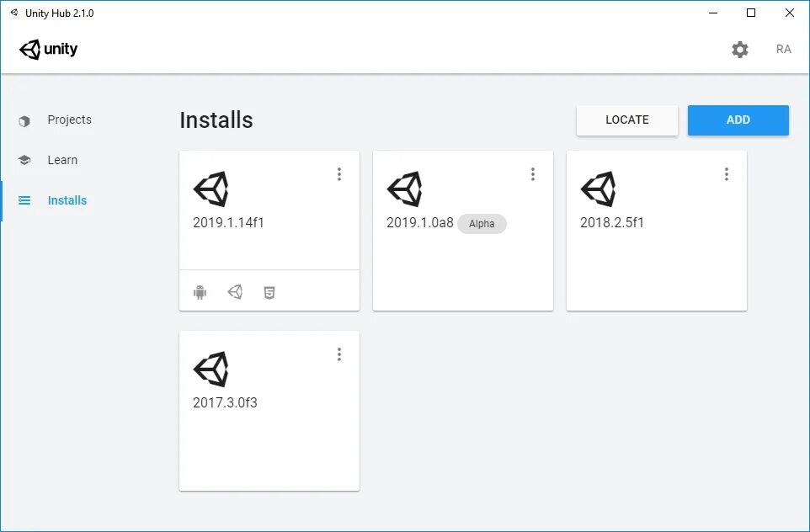
Task: Click the 2019.1.0a8 version text
Action: 420,222
